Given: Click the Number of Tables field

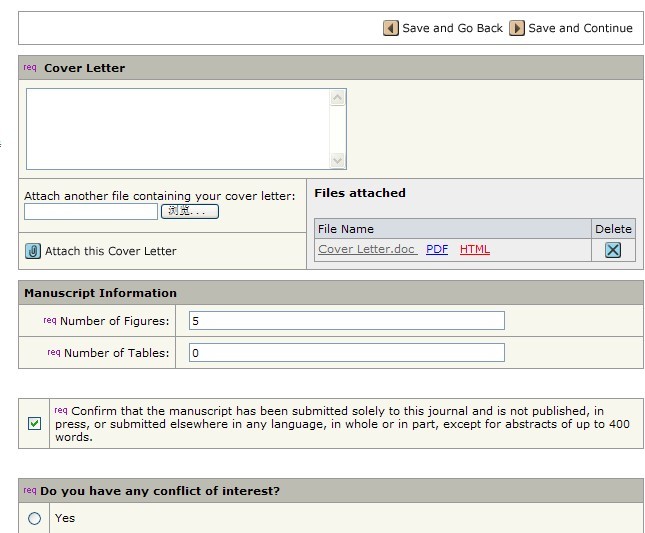Looking at the screenshot, I should tap(346, 353).
